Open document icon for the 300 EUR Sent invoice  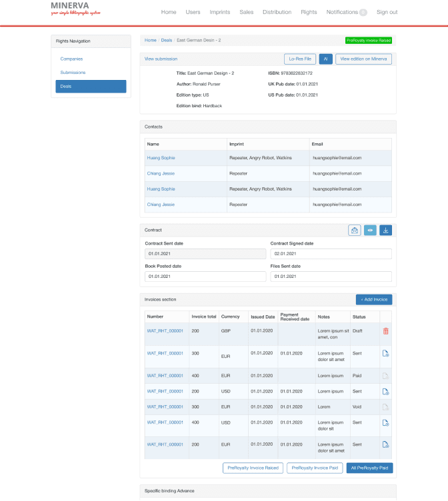pyautogui.click(x=385, y=353)
